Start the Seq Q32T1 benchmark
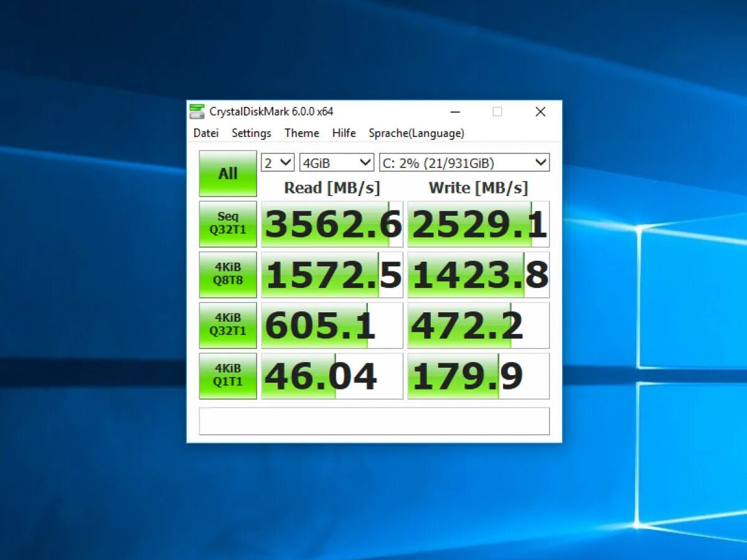This screenshot has width=747, height=560. (227, 223)
